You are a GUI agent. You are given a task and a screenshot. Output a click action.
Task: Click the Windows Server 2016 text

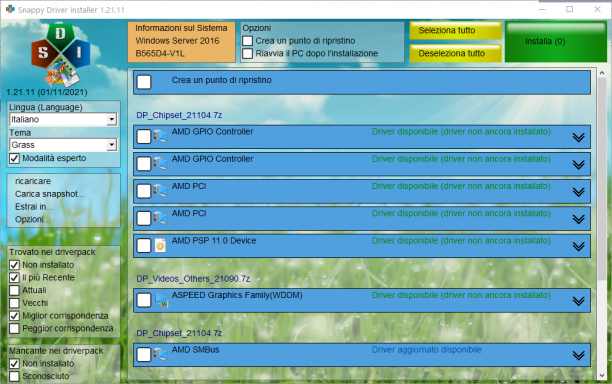177,41
